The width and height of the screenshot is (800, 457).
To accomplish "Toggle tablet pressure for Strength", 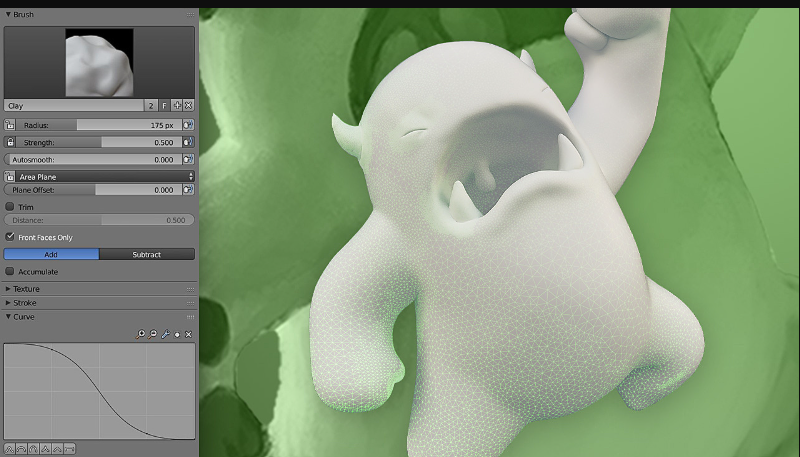I will pos(188,142).
